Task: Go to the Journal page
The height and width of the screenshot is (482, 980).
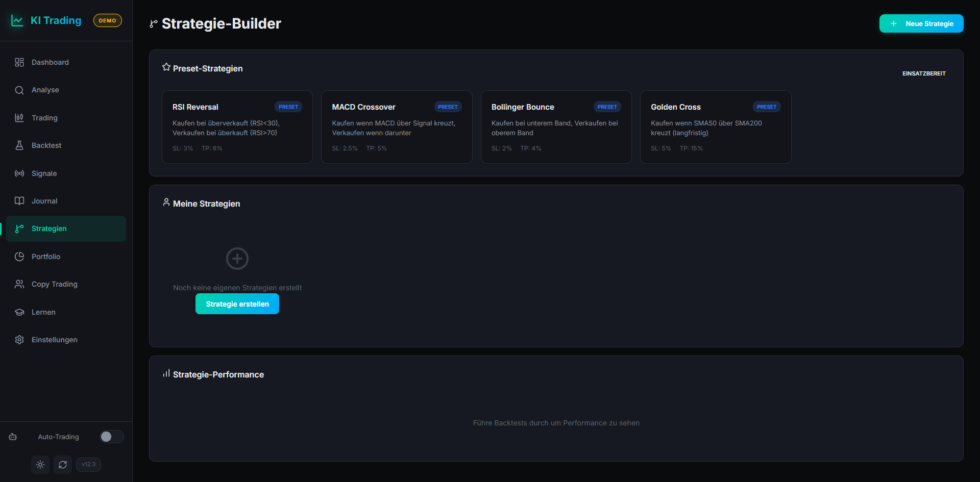Action: tap(44, 201)
